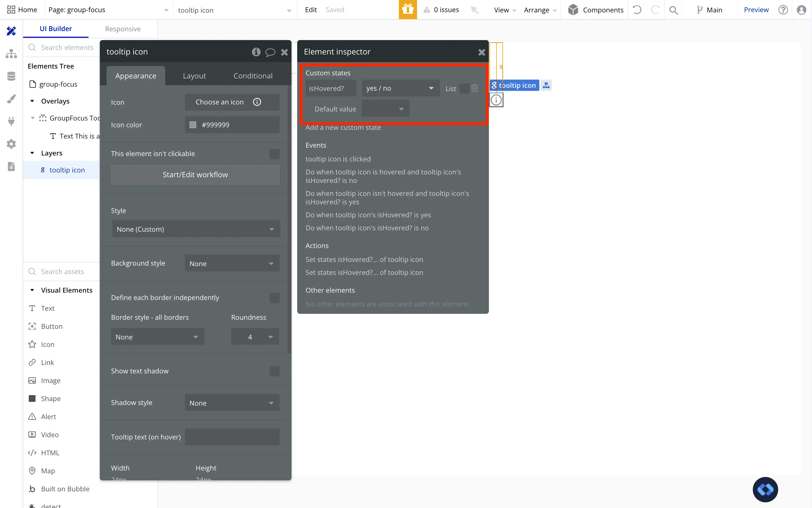Click the Search assets field
812x508 pixels.
[x=62, y=271]
